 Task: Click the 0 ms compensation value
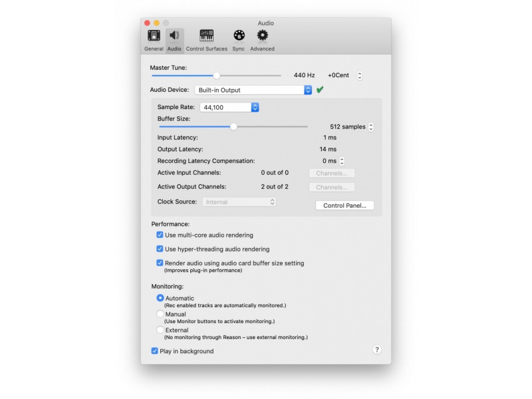(x=329, y=161)
